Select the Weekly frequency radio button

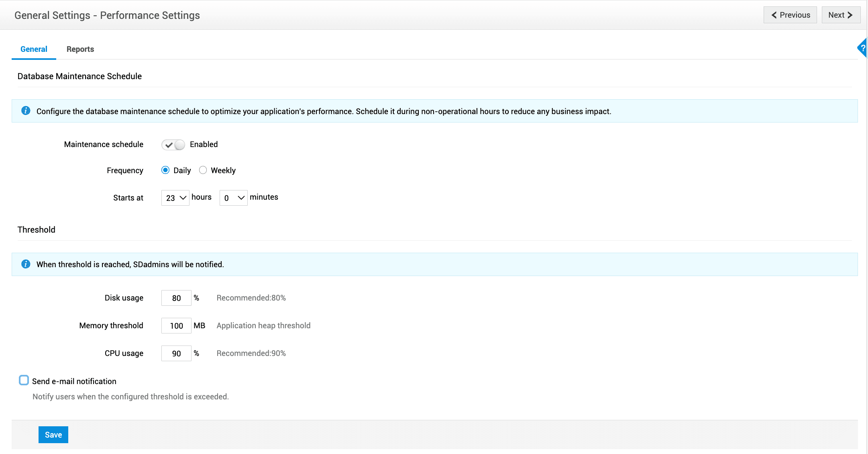click(203, 170)
